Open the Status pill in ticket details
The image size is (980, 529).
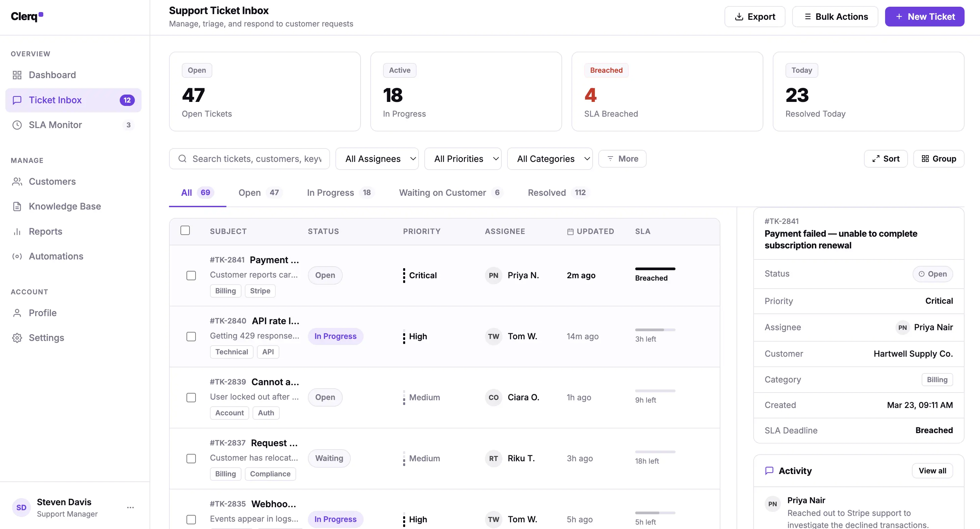932,274
